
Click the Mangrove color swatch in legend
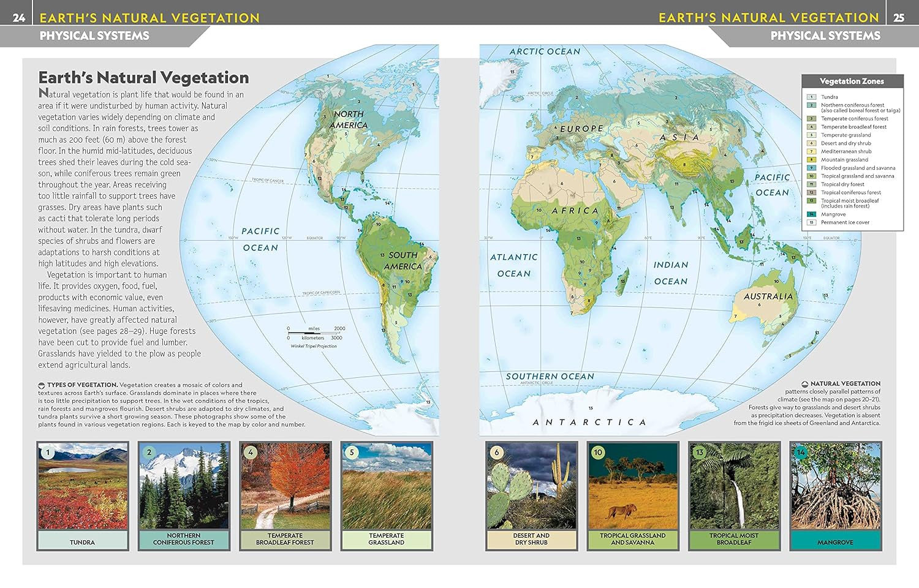point(811,214)
